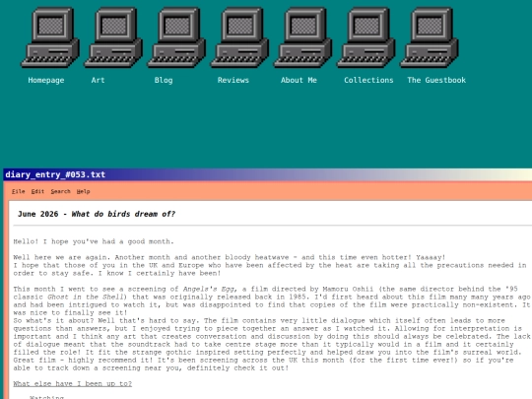
Task: Click the diary_entry_#053.txt title bar
Action: point(268,174)
